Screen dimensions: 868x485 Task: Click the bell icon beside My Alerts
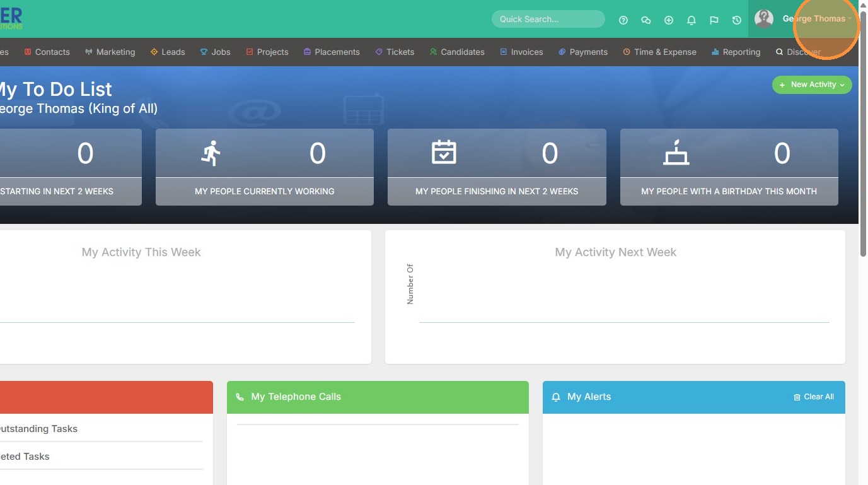pos(556,397)
